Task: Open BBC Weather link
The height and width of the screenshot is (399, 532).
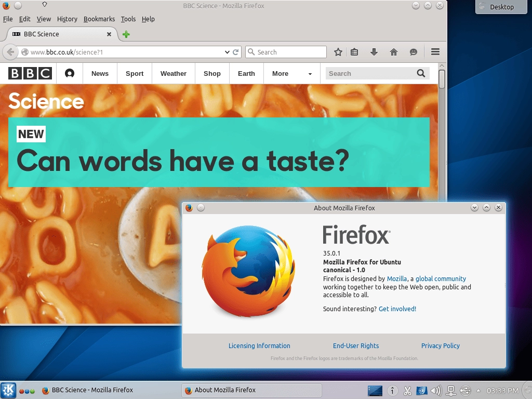Action: click(174, 73)
